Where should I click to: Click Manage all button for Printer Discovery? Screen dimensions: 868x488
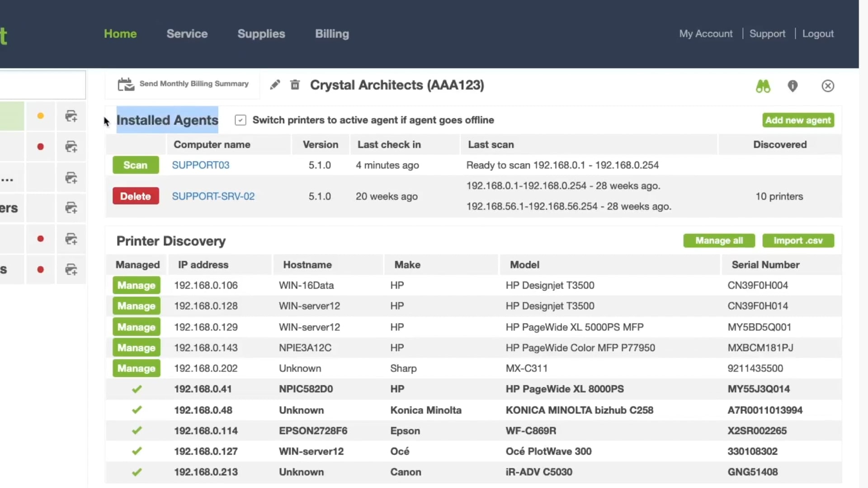(719, 240)
